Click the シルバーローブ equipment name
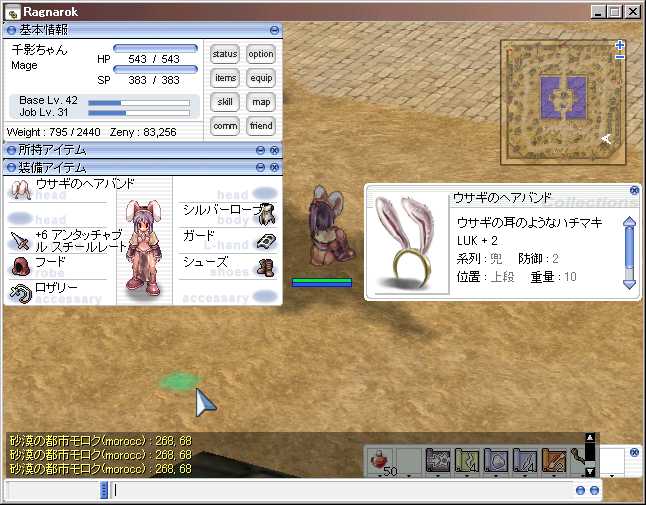Viewport: 646px width, 505px height. point(222,210)
